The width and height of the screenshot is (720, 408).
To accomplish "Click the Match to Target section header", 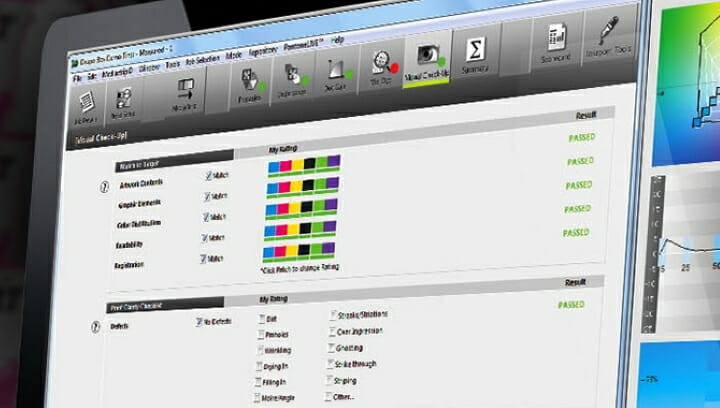I will 174,159.
